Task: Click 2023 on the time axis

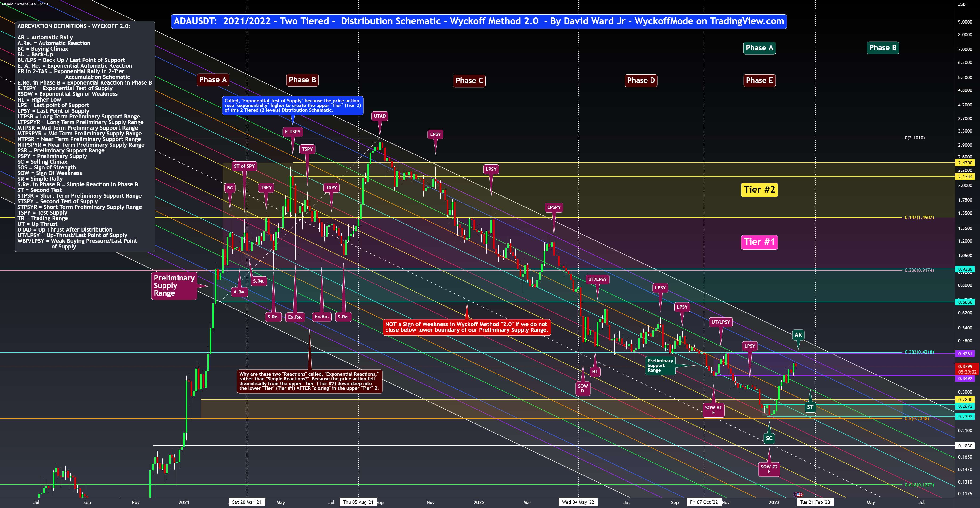Action: 774,502
